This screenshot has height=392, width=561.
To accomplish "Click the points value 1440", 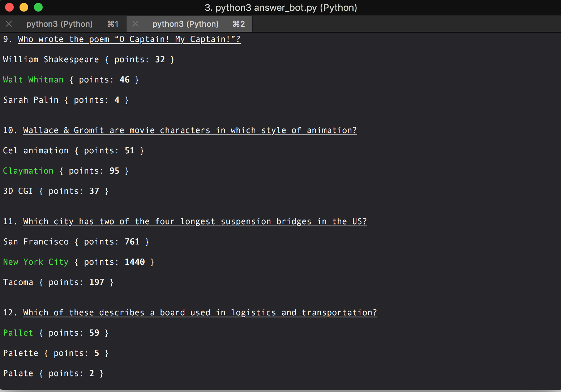I will pyautogui.click(x=135, y=262).
